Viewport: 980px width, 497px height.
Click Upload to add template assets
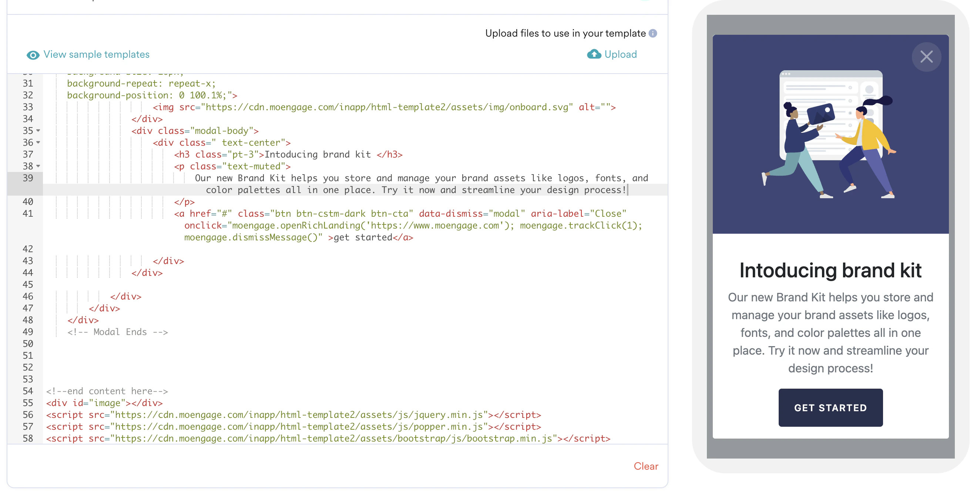coord(620,54)
